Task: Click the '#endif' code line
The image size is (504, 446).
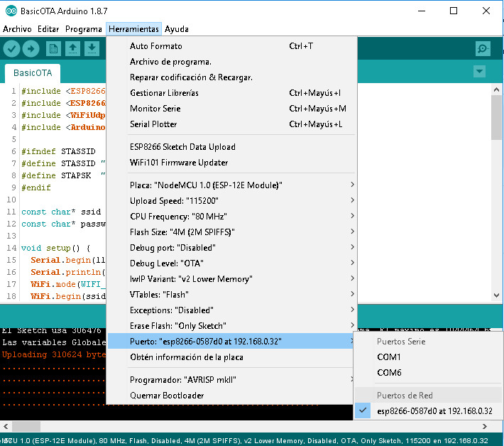Action: (x=36, y=187)
